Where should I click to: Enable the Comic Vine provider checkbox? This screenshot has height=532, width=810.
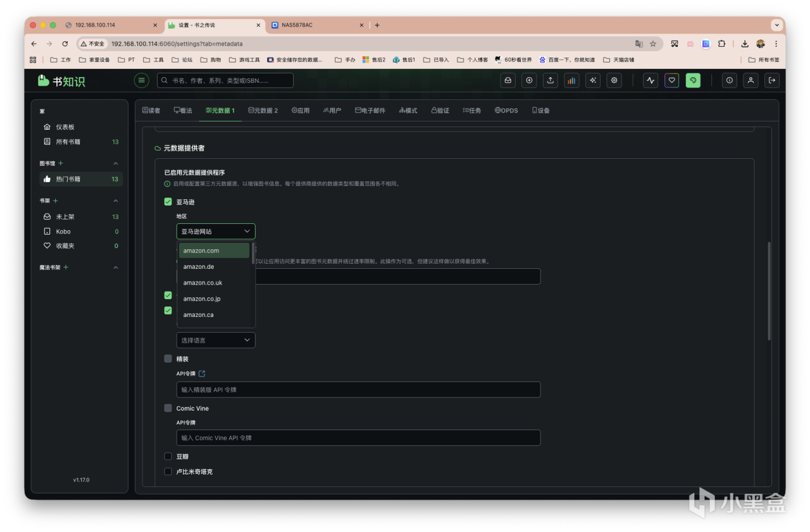pyautogui.click(x=168, y=408)
